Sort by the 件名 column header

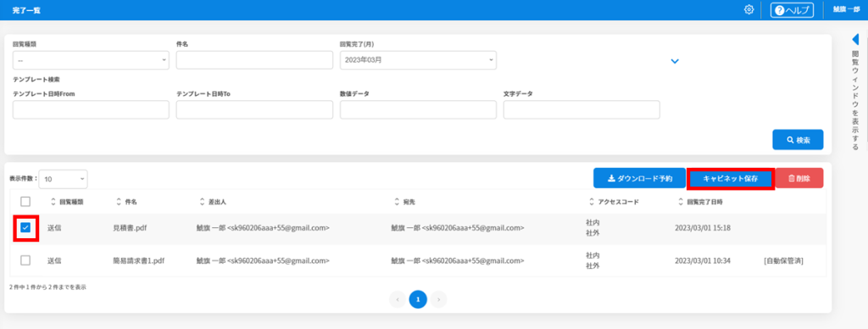point(127,202)
